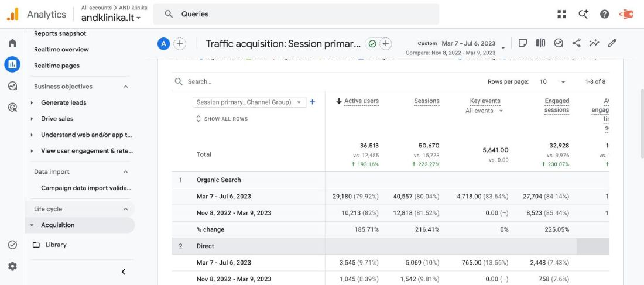This screenshot has height=285, width=644.
Task: Collapse the Life cycle section
Action: [126, 209]
